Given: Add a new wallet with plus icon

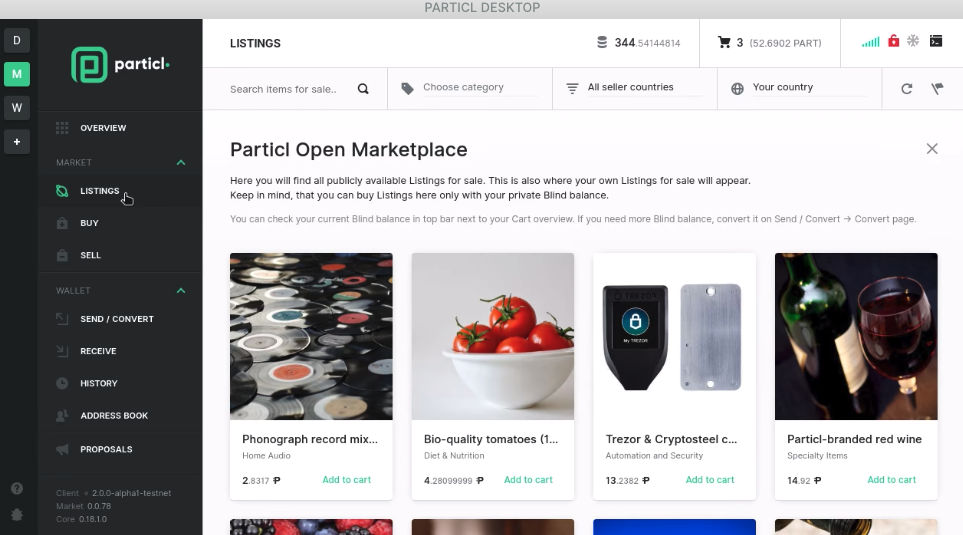Looking at the screenshot, I should click(17, 142).
